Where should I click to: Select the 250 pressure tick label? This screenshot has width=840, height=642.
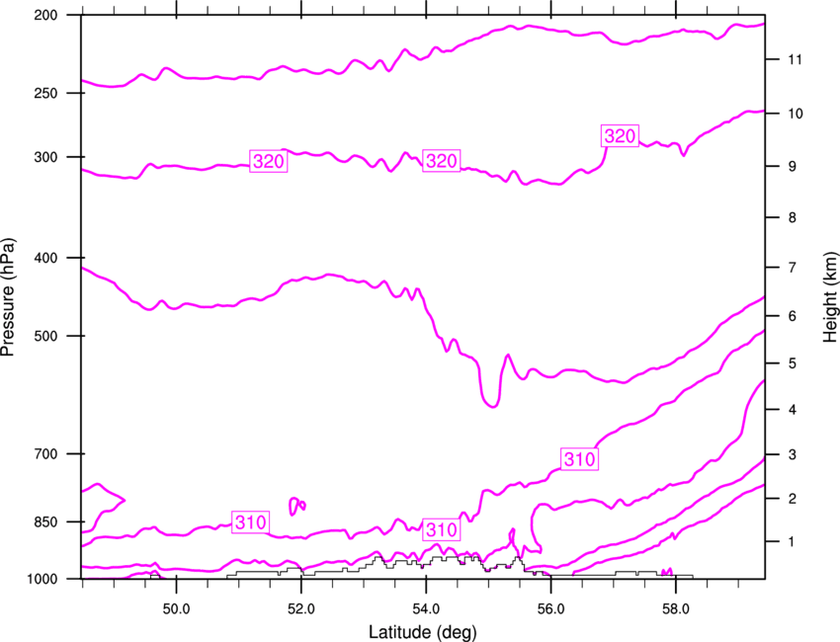45,93
